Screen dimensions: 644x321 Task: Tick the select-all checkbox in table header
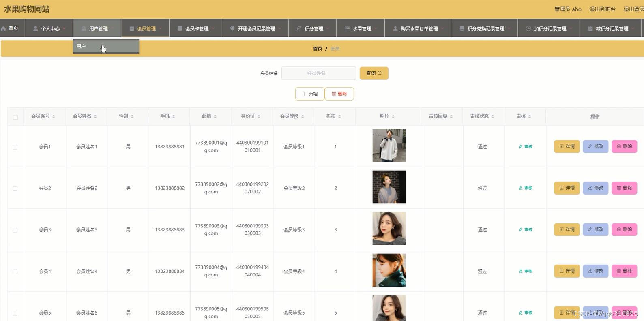pyautogui.click(x=15, y=117)
